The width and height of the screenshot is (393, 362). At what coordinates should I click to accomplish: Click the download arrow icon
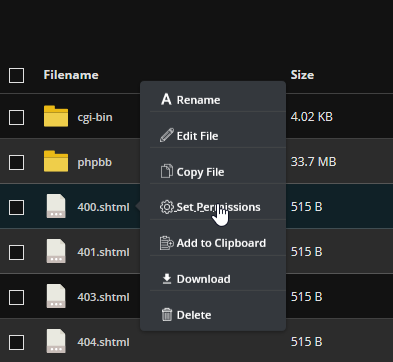(x=167, y=279)
